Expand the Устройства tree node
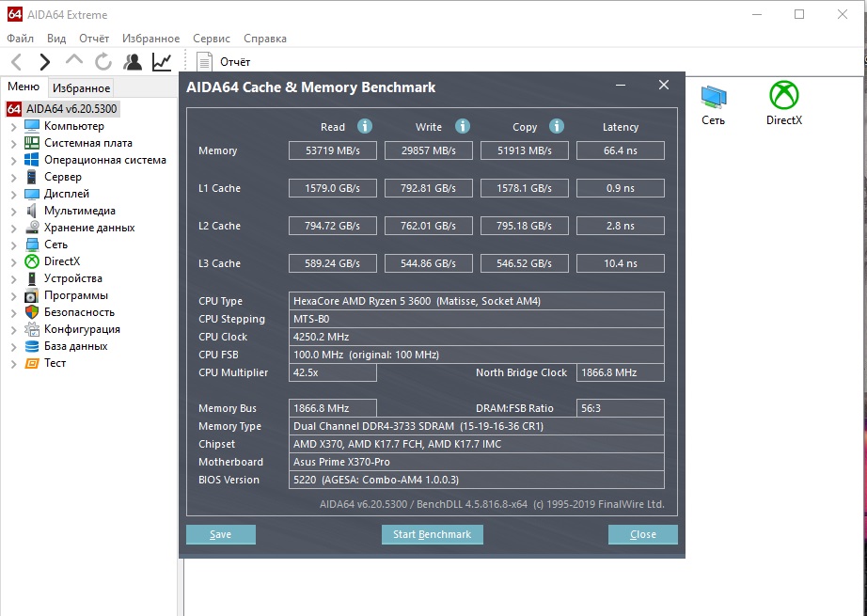Screen dimensions: 867x616 click(14, 279)
